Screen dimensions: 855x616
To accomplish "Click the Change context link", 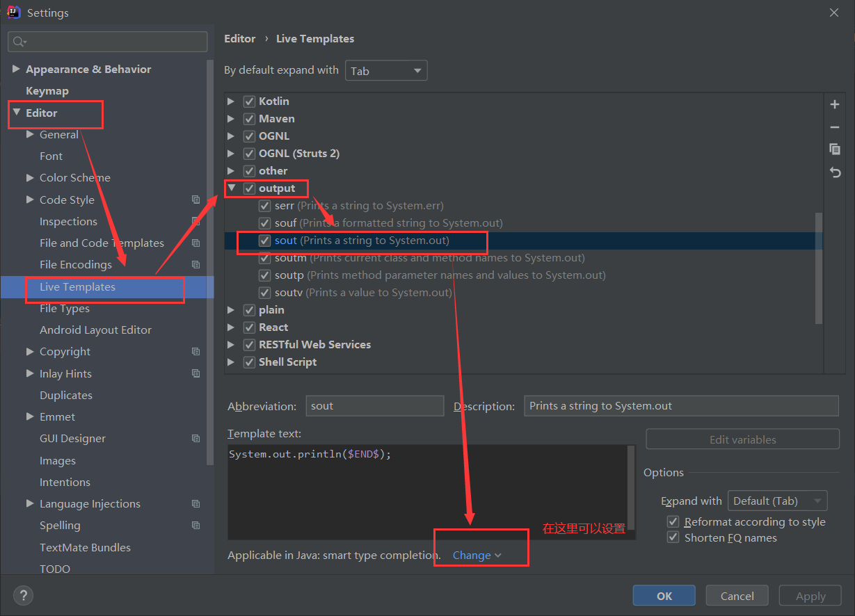I will (477, 555).
